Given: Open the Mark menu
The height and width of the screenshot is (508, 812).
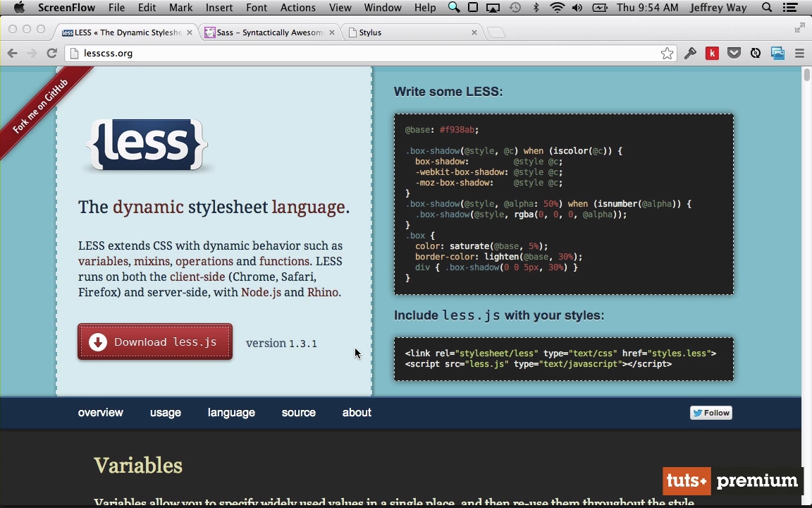Looking at the screenshot, I should [x=180, y=7].
